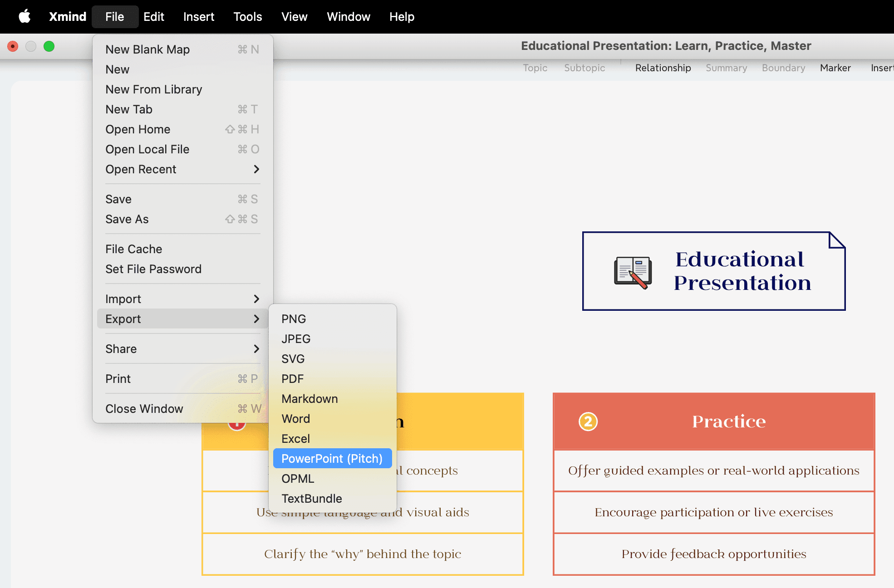Export as PDF

click(333, 379)
